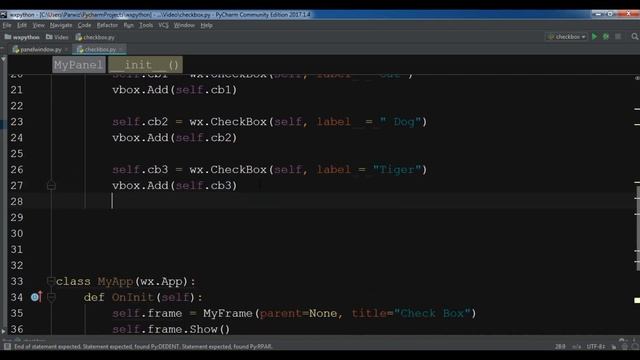Image resolution: width=640 pixels, height=360 pixels.
Task: Open the Tools menu
Action: tap(146, 25)
